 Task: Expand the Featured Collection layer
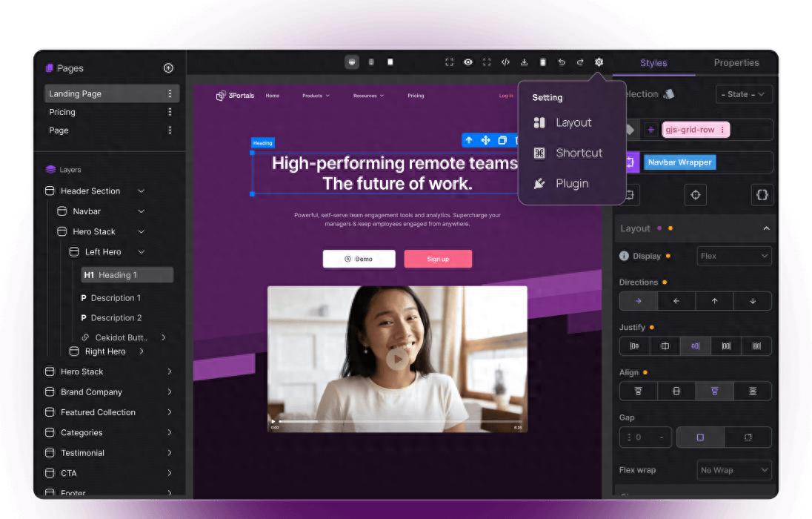170,412
